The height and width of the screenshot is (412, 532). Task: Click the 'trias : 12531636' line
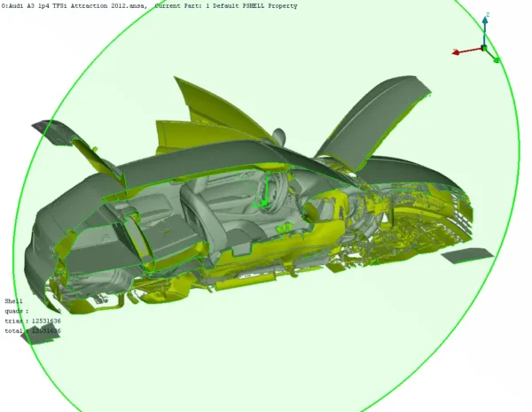[33, 321]
